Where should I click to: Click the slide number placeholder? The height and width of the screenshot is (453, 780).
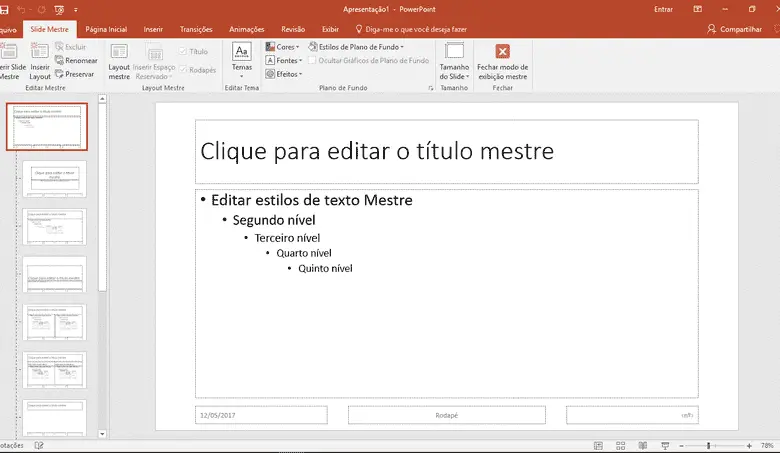pyautogui.click(x=632, y=415)
